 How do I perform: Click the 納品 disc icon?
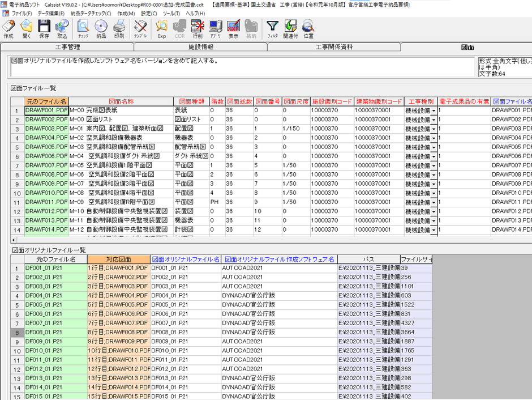point(101,28)
